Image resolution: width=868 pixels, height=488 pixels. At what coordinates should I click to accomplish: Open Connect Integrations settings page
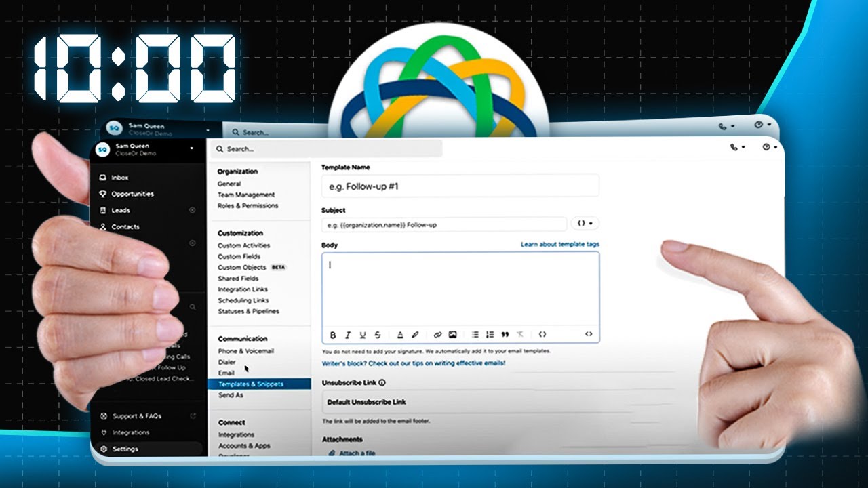[x=237, y=434]
